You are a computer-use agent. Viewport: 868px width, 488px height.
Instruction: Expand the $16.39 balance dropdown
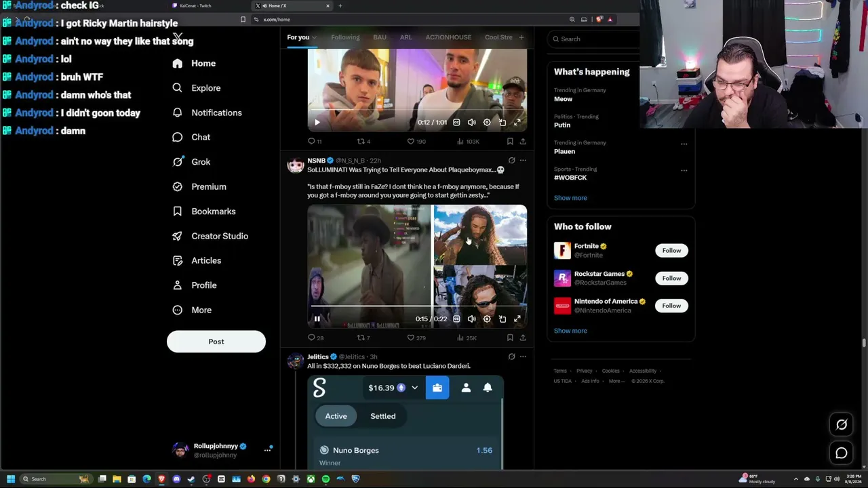[414, 388]
